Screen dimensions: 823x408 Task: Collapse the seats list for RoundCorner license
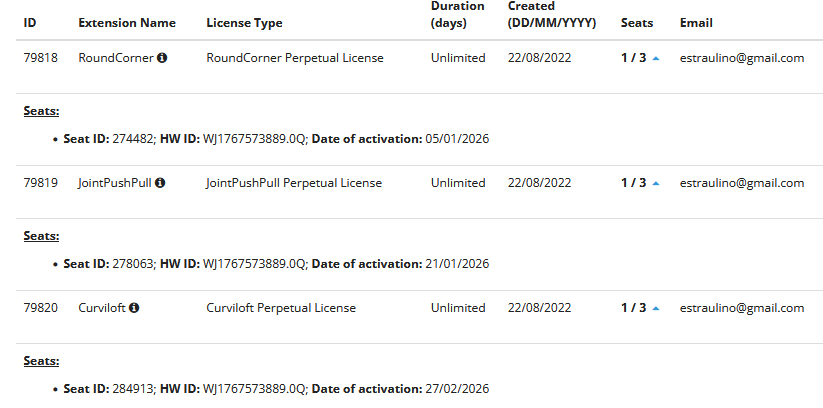tap(655, 58)
